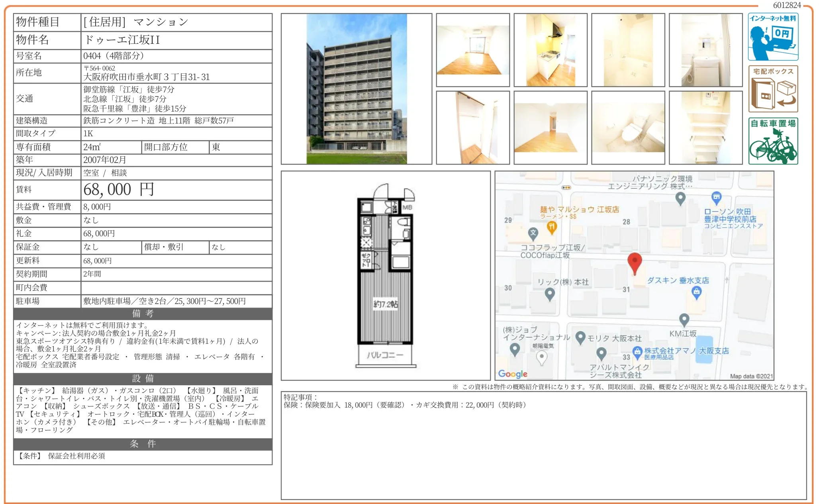
Task: Click the インターネット無料 free internet icon
Action: pos(773,37)
